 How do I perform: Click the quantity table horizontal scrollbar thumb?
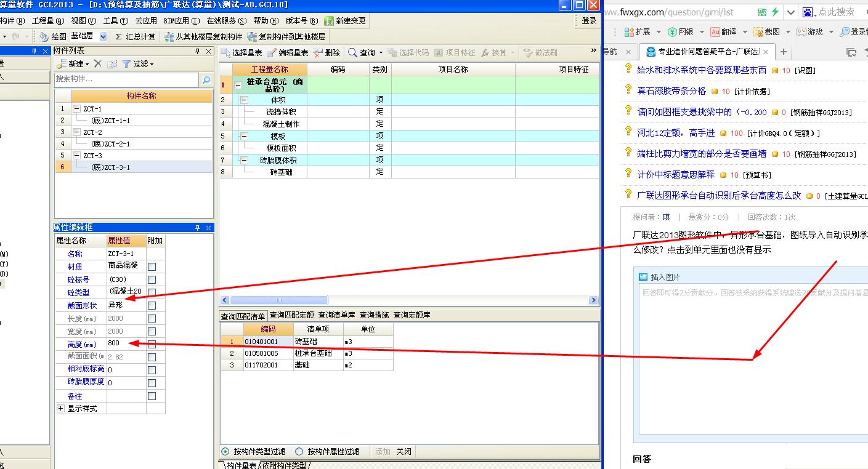click(x=280, y=300)
